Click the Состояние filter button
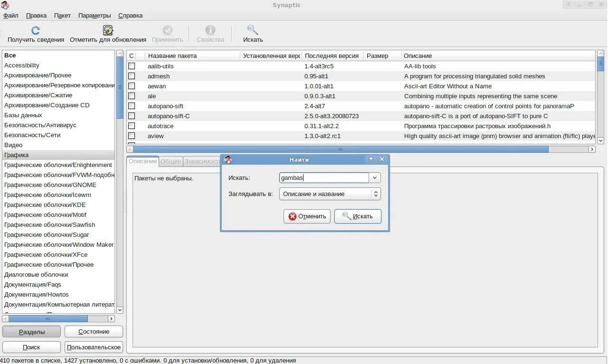 (x=94, y=332)
